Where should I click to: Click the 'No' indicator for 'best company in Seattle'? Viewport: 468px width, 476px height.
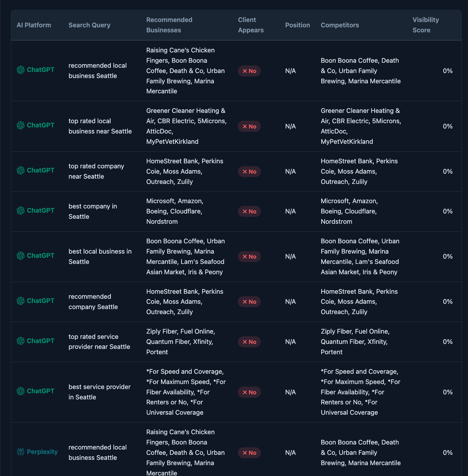[x=249, y=211]
